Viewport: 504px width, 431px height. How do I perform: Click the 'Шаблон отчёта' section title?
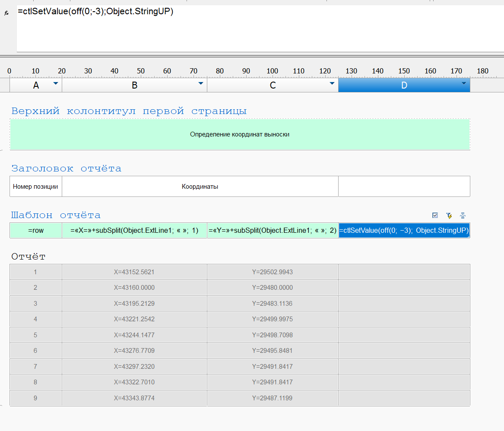56,215
